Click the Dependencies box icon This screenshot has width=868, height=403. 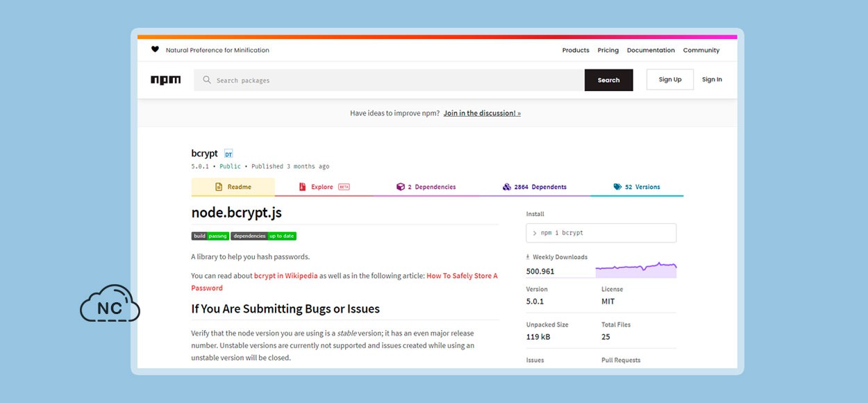point(400,187)
